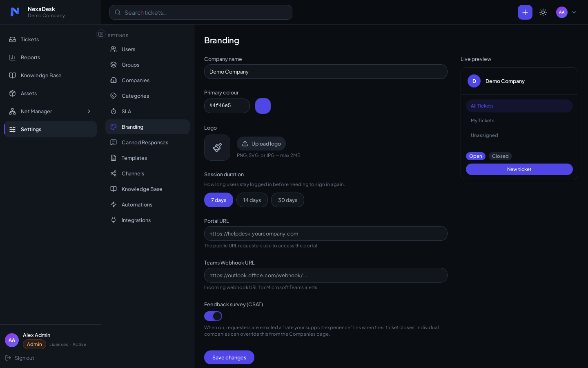Click the paintbrush logo placeholder

pyautogui.click(x=217, y=148)
